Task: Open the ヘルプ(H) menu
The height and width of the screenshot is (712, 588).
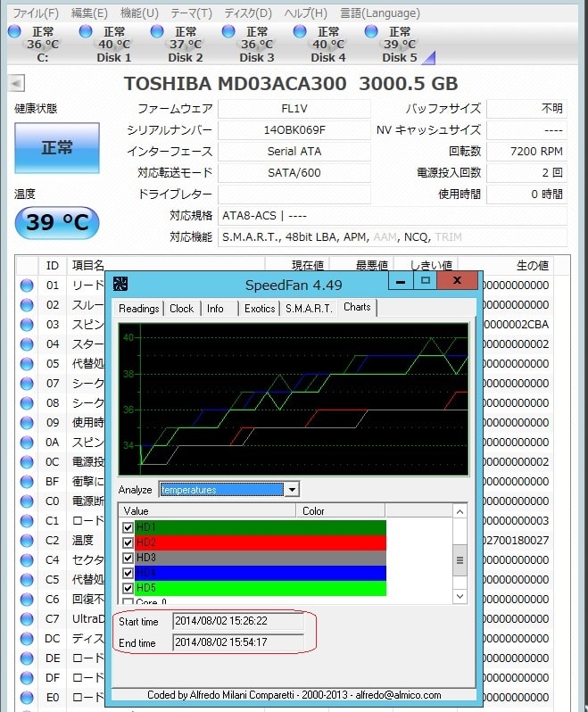Action: tap(305, 13)
